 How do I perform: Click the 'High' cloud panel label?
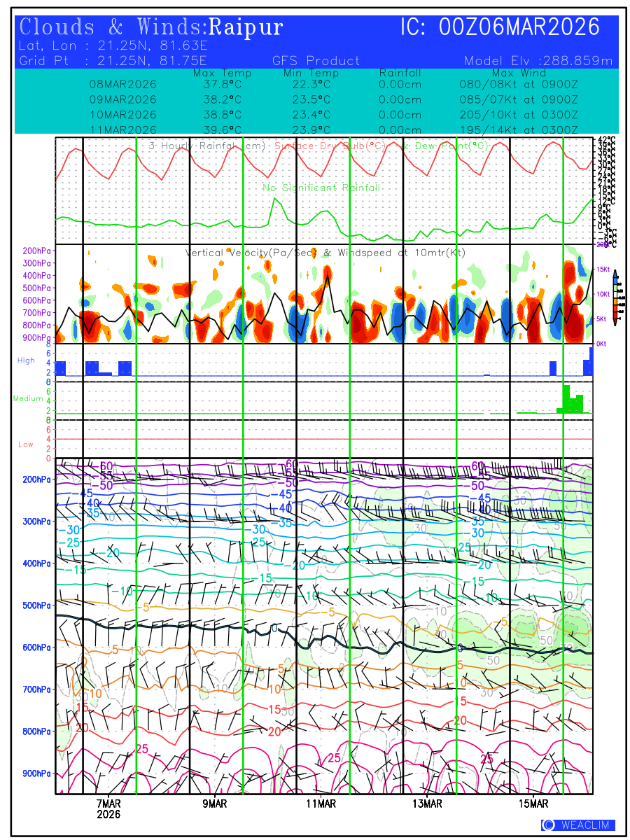(26, 360)
